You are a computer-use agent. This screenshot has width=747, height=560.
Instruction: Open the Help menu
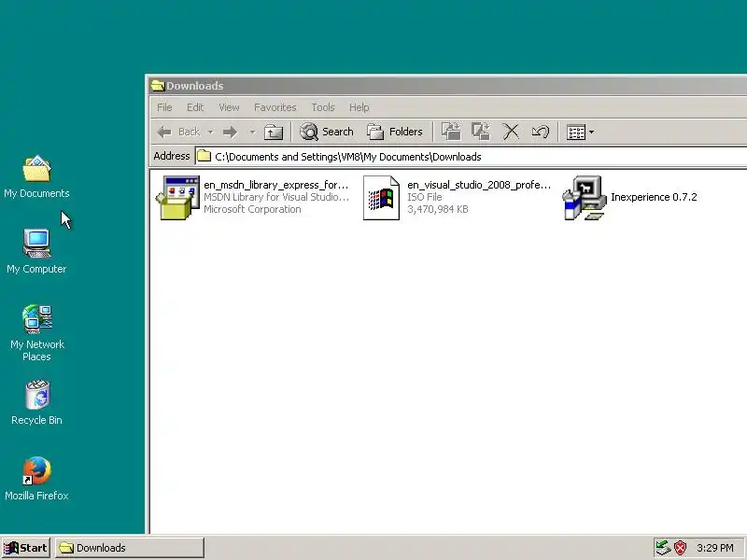point(359,107)
